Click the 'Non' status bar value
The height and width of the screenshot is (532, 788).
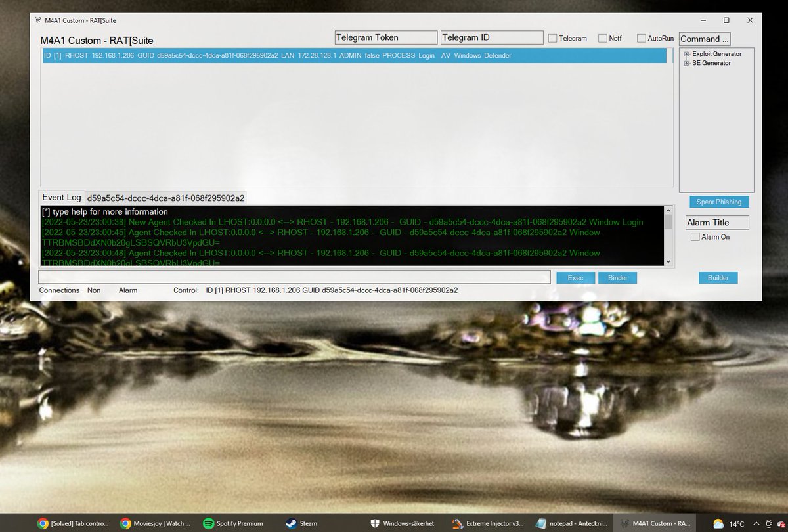tap(94, 290)
